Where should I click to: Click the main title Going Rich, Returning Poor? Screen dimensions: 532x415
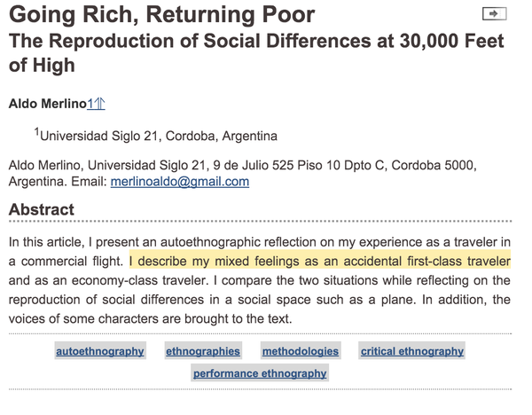point(162,14)
